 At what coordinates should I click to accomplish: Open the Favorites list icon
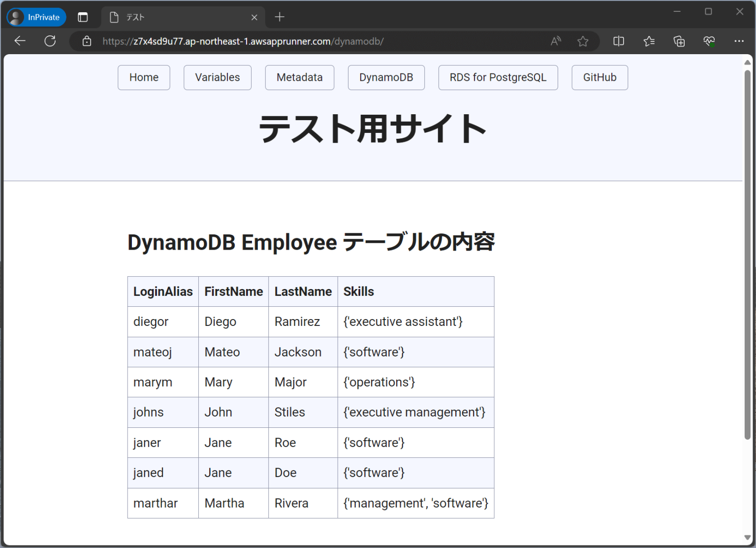coord(649,41)
